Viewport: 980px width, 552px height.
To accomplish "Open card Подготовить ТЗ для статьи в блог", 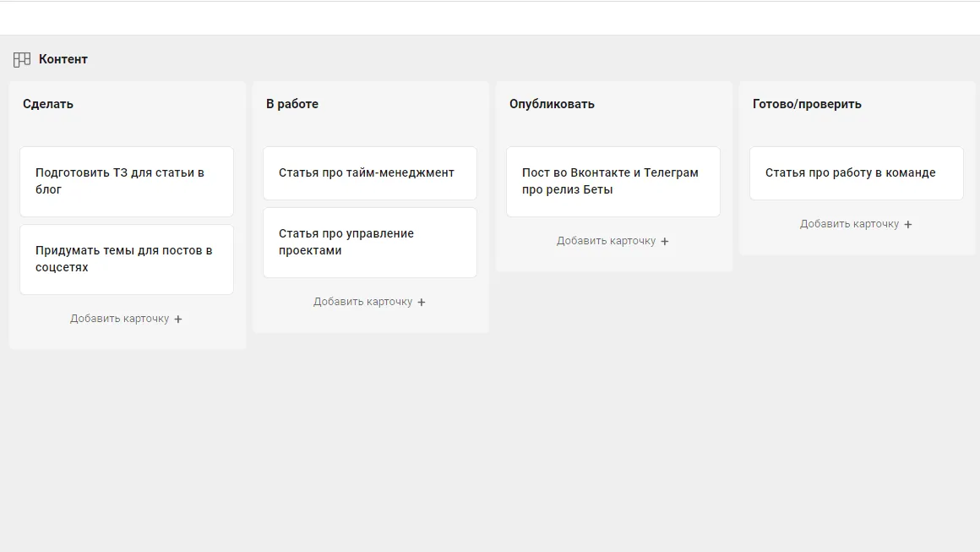I will coord(127,181).
